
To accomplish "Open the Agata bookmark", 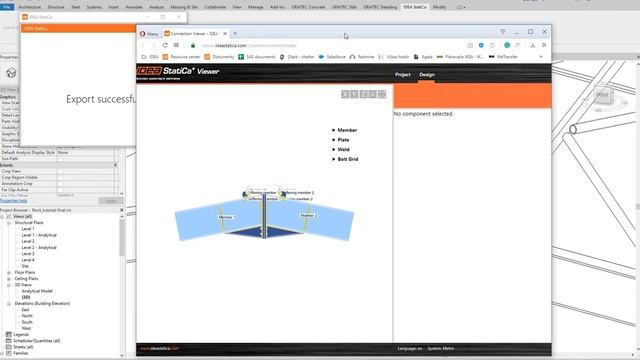I will click(423, 57).
